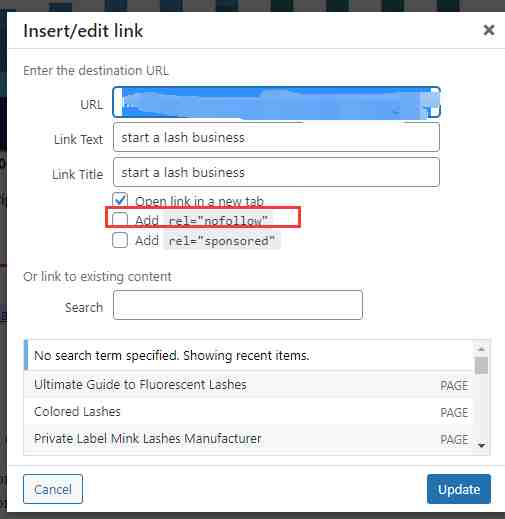The height and width of the screenshot is (519, 505).
Task: Click into the Link Text field
Action: pyautogui.click(x=276, y=137)
